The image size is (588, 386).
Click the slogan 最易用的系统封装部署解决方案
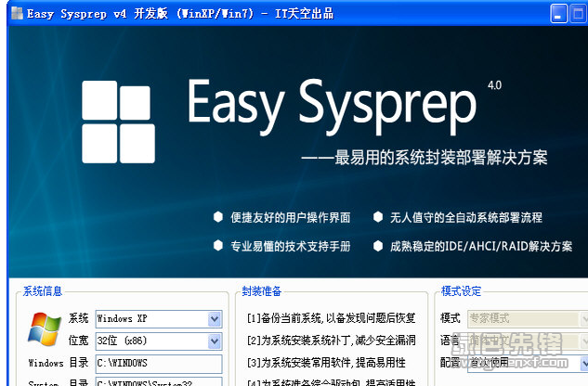pos(437,157)
